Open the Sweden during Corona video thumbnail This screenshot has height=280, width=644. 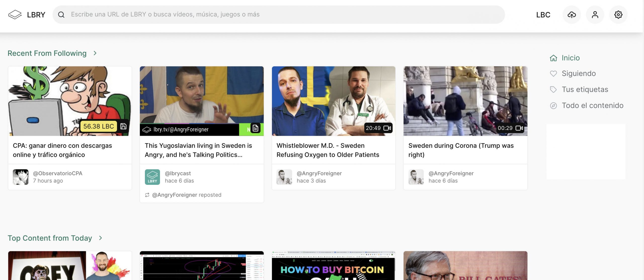pyautogui.click(x=465, y=101)
